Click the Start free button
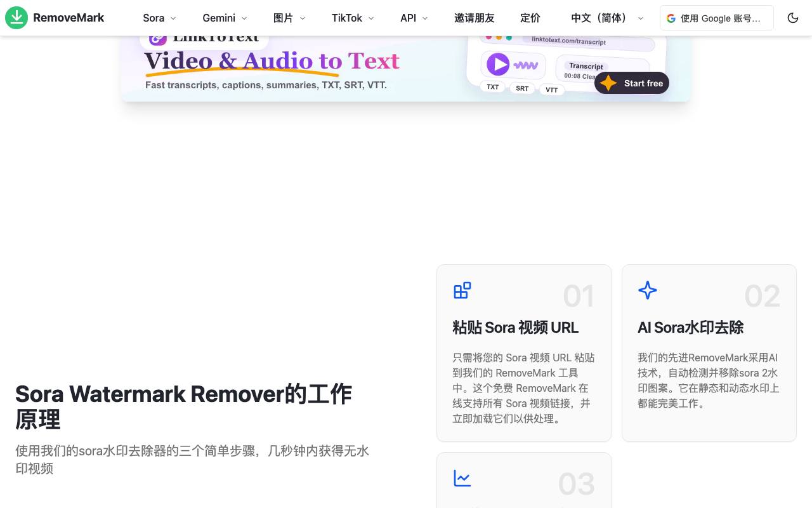 pos(632,83)
